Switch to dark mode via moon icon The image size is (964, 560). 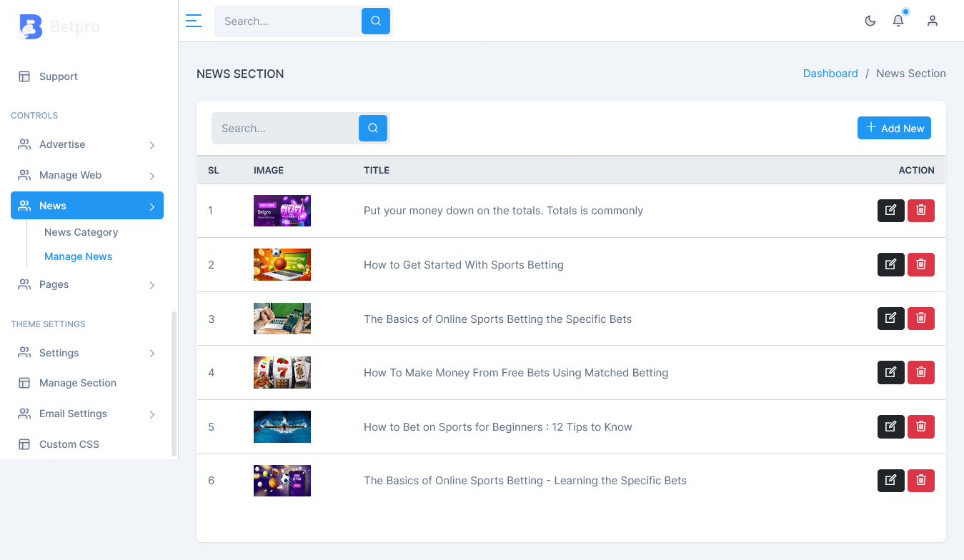coord(870,21)
